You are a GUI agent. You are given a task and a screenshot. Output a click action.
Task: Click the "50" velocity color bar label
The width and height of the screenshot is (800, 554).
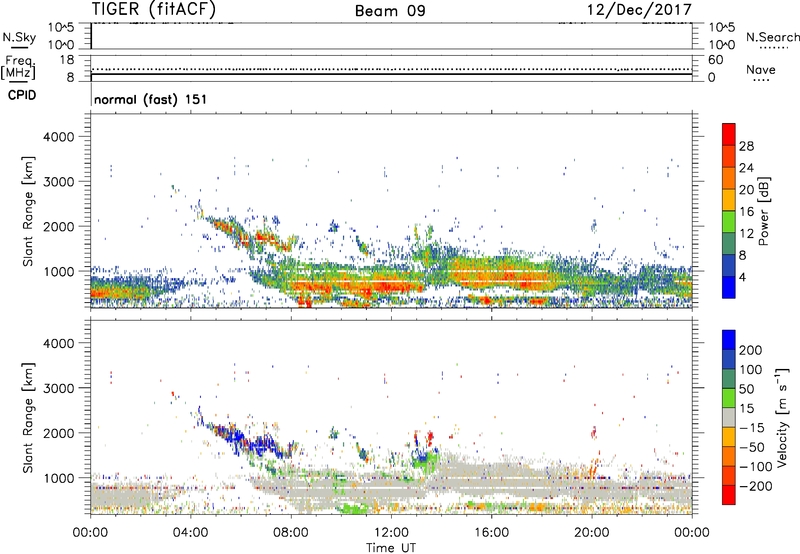[x=746, y=389]
